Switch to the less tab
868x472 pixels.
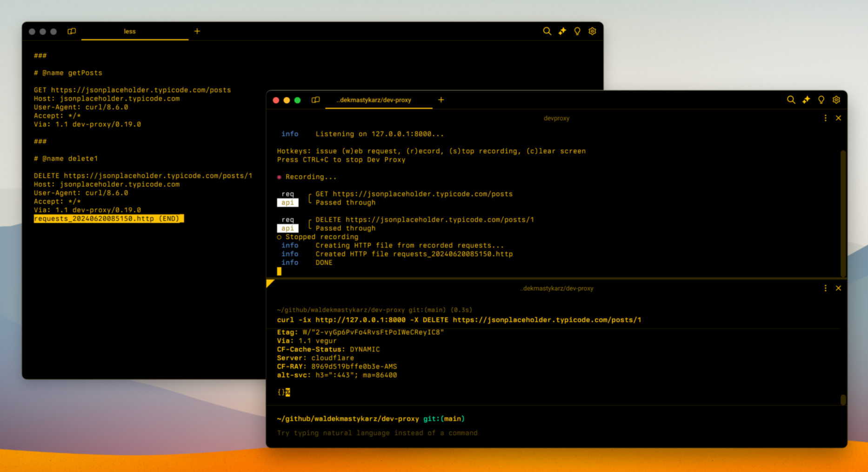coord(130,31)
